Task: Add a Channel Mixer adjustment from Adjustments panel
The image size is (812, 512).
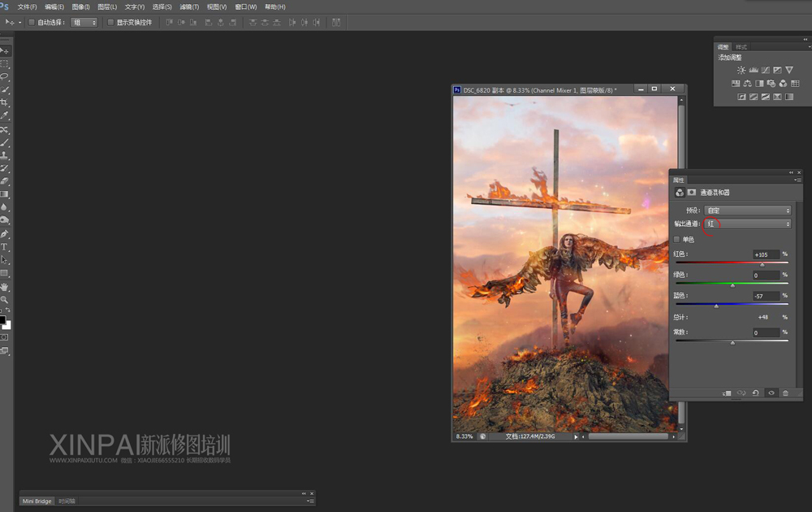Action: click(x=783, y=84)
